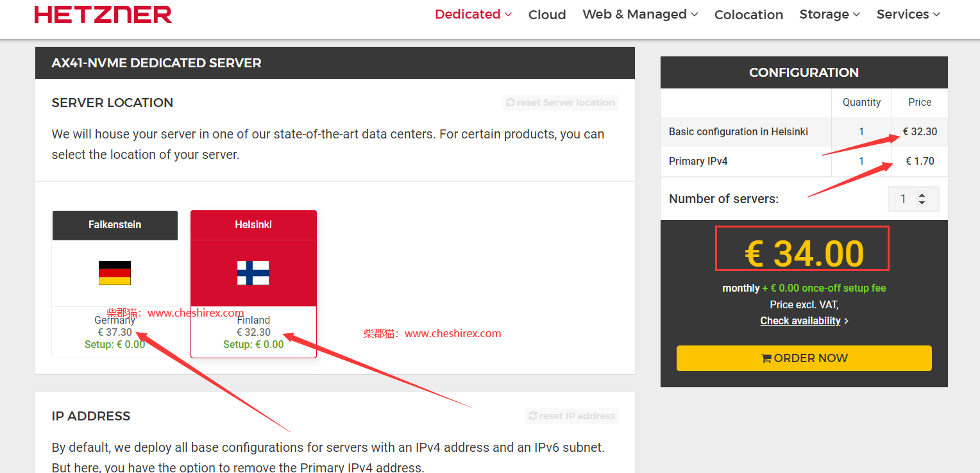Click reset IP address button
Image resolution: width=980 pixels, height=473 pixels.
(x=571, y=416)
